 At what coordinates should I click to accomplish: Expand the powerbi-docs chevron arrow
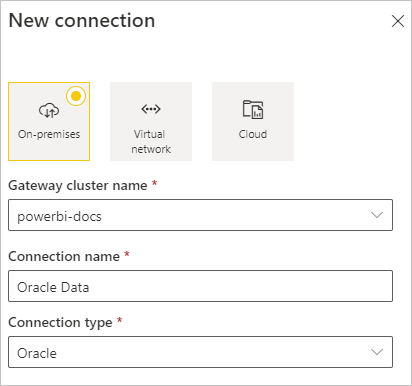click(377, 215)
